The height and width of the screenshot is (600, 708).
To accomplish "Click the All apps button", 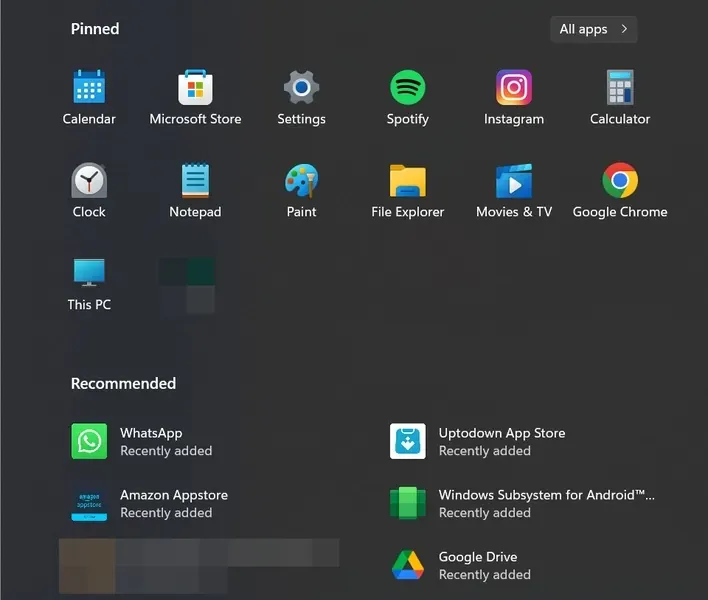I will [x=593, y=29].
